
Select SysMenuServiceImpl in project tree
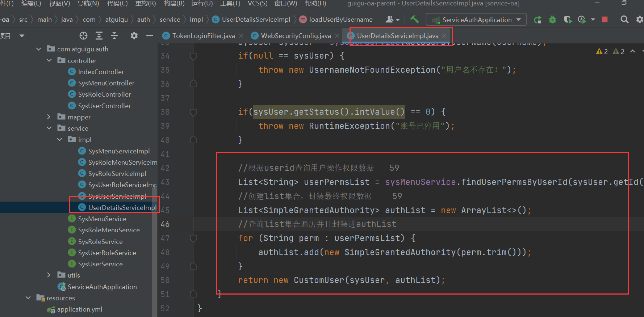coord(119,151)
